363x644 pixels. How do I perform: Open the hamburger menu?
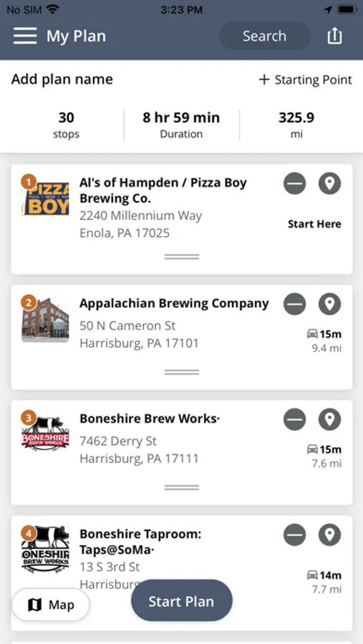[x=24, y=36]
